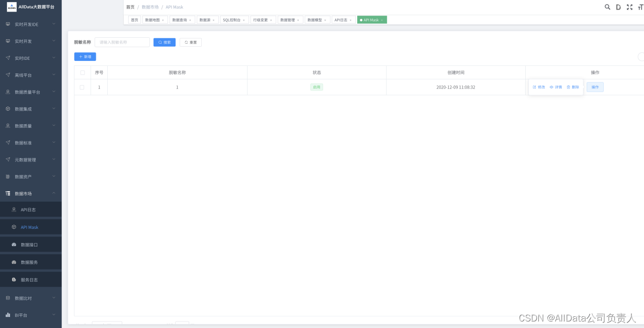Toggle fullscreen with the expand icon
The height and width of the screenshot is (328, 644).
pyautogui.click(x=629, y=7)
